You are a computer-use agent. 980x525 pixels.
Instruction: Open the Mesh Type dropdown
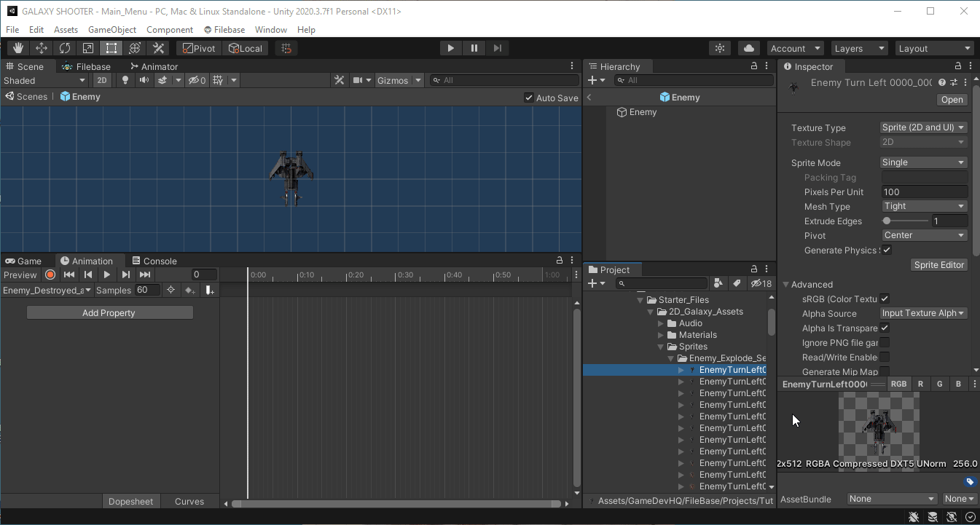coord(924,206)
